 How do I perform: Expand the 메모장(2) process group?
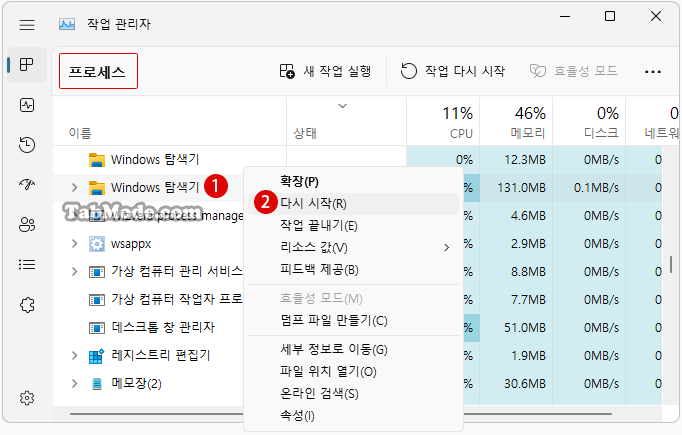tap(74, 383)
